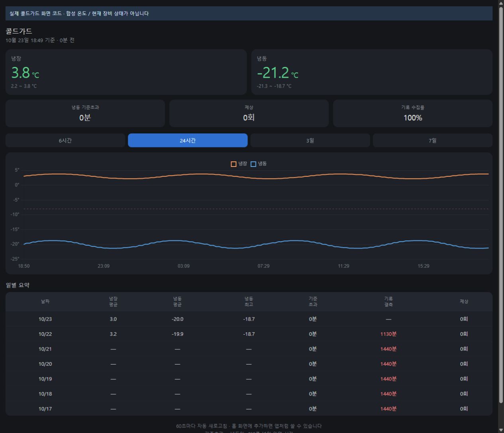Click the vertical scrollbar thumb
This screenshot has width=504, height=433.
point(501,205)
